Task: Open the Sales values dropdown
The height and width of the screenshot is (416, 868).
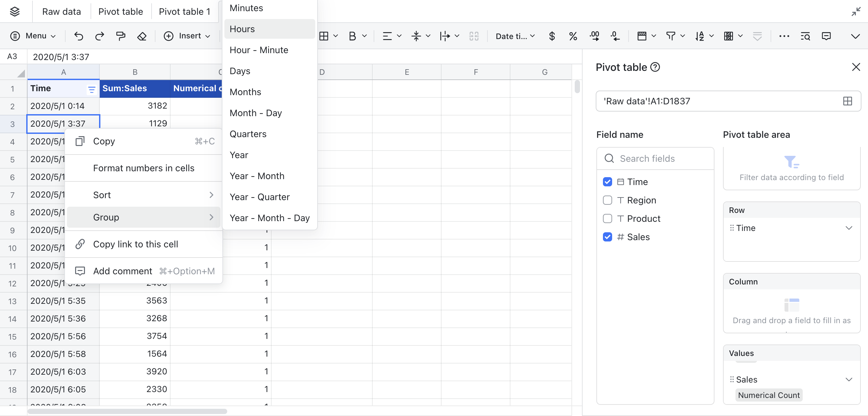Action: (x=849, y=379)
